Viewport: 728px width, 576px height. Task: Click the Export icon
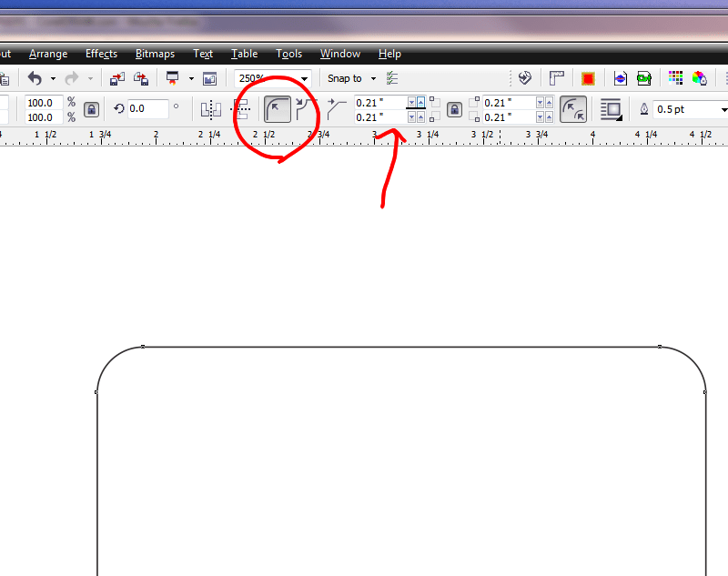[142, 78]
